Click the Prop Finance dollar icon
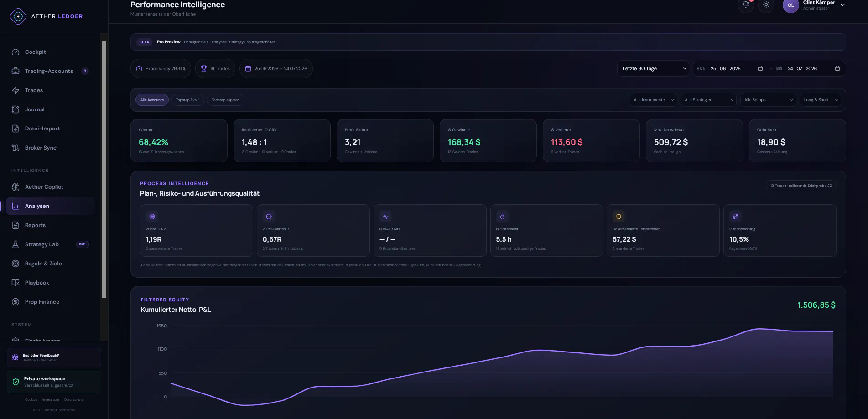Screen dimensions: 868x419 coord(16,302)
